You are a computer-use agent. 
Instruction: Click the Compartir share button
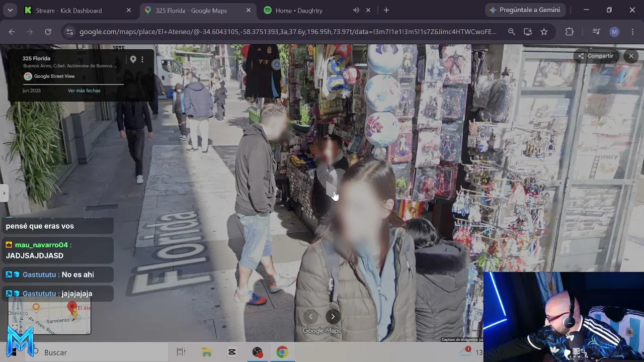[x=596, y=56]
